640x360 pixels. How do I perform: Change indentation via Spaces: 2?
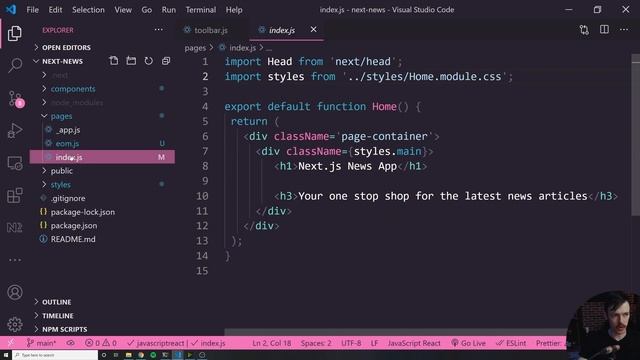coord(316,343)
